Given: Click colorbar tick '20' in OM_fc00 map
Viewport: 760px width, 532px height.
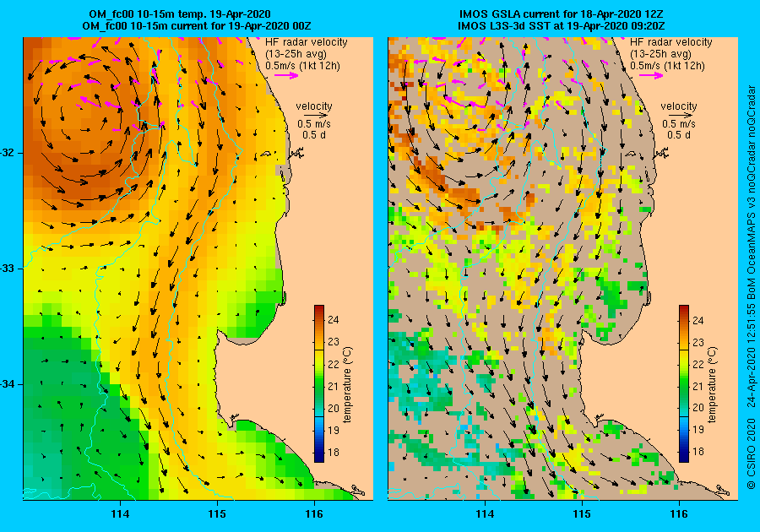Looking at the screenshot, I should click(x=334, y=408).
